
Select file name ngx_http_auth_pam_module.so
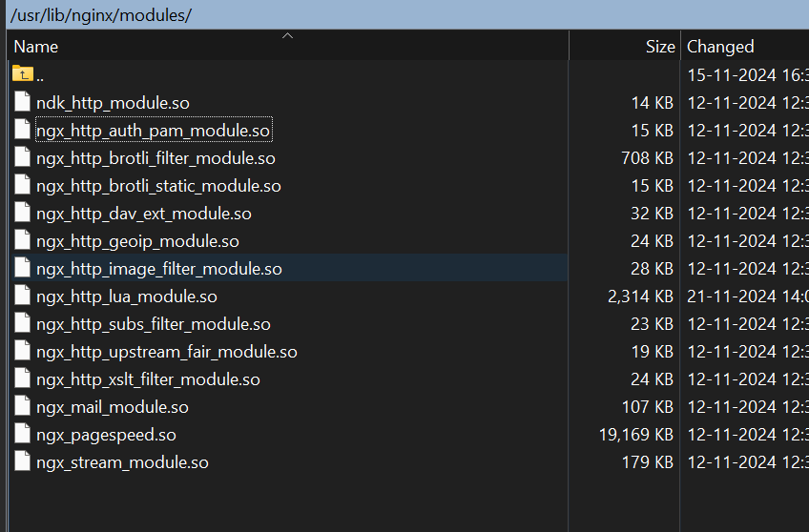154,131
